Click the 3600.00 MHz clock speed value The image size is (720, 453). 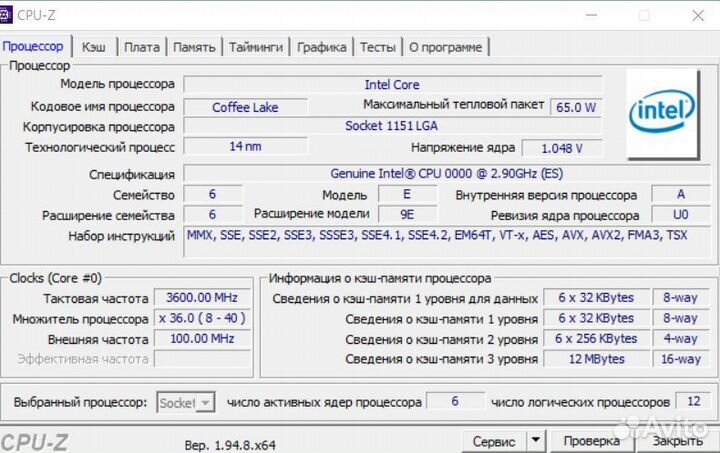click(202, 297)
